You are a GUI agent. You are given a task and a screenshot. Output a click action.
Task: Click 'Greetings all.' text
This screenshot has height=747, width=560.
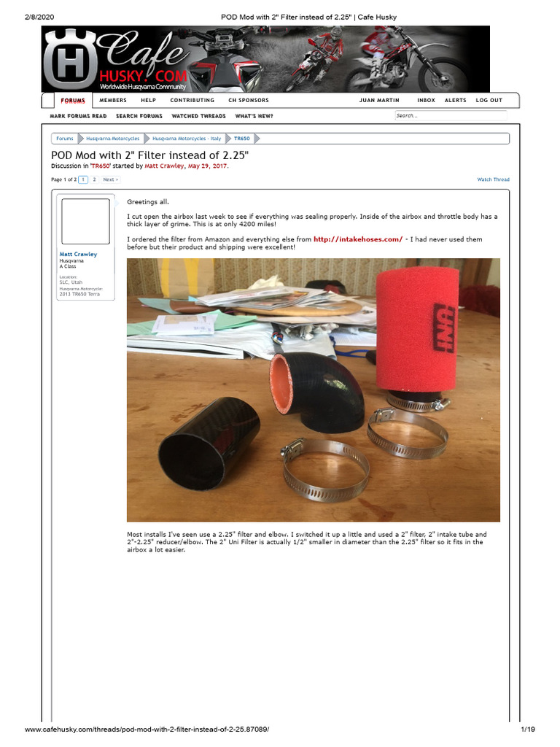tap(147, 202)
